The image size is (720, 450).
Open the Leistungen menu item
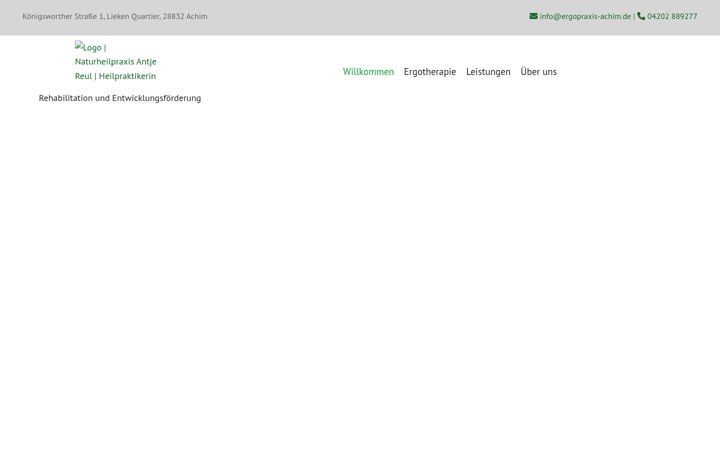coord(488,72)
